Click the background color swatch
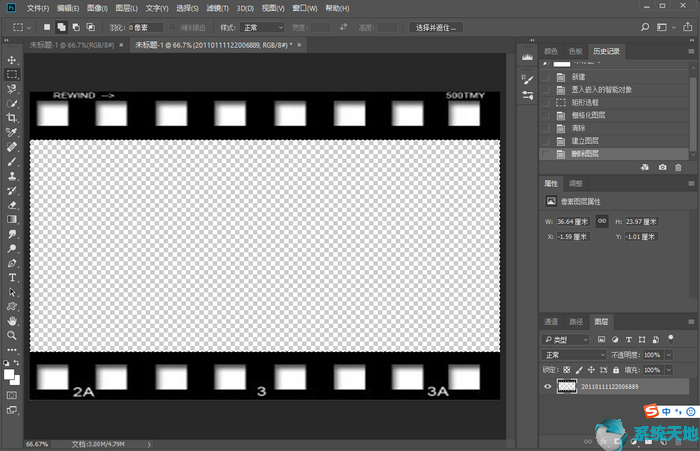This screenshot has height=451, width=700. click(x=17, y=381)
